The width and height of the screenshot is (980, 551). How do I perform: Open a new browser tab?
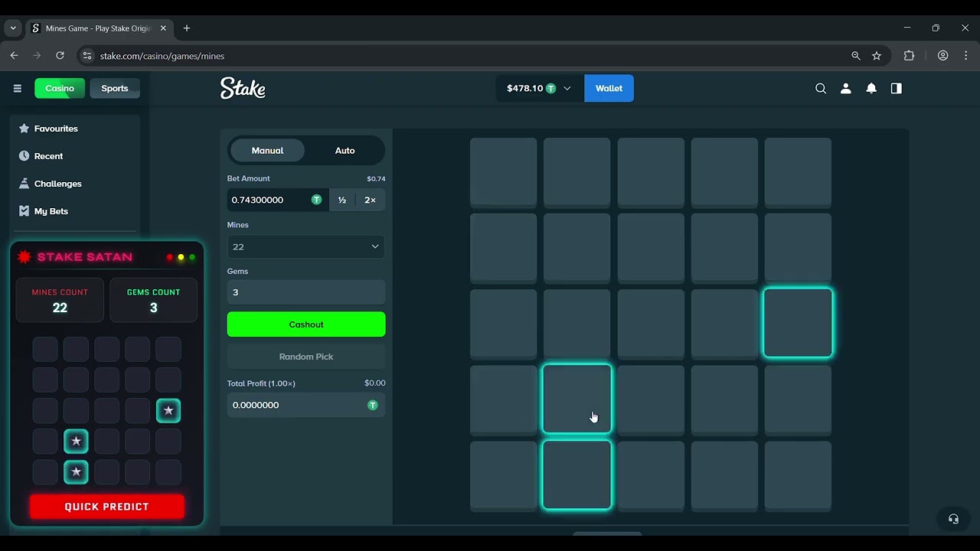[x=187, y=28]
